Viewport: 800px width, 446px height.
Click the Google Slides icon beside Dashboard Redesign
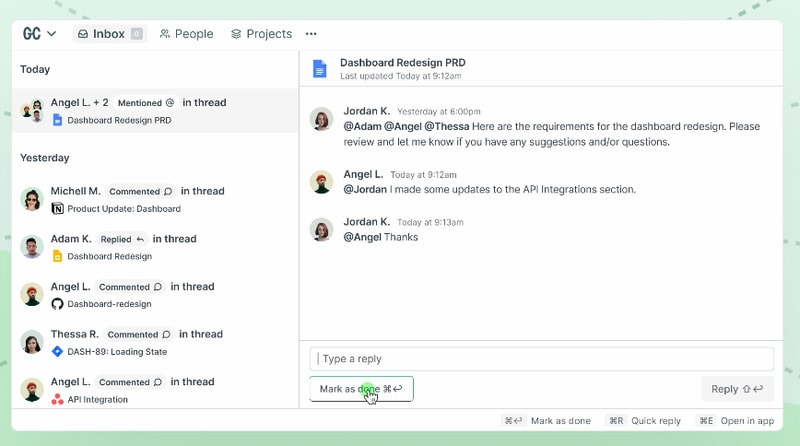click(58, 256)
